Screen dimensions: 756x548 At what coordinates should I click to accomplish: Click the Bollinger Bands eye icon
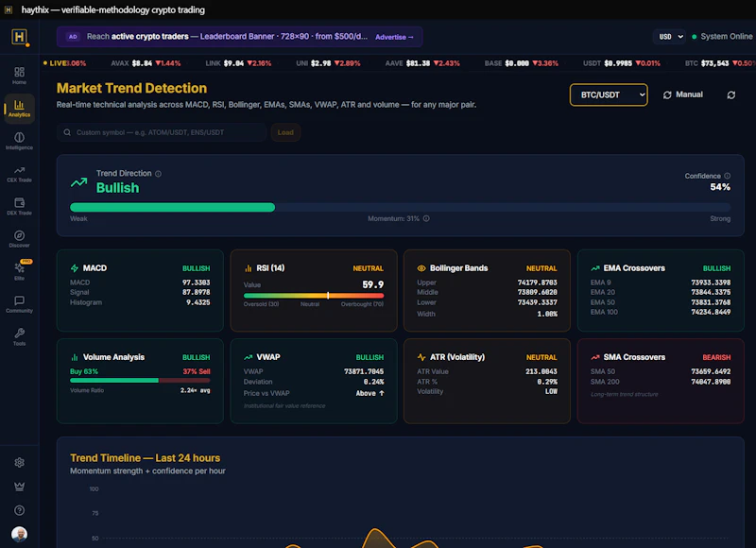tap(421, 268)
